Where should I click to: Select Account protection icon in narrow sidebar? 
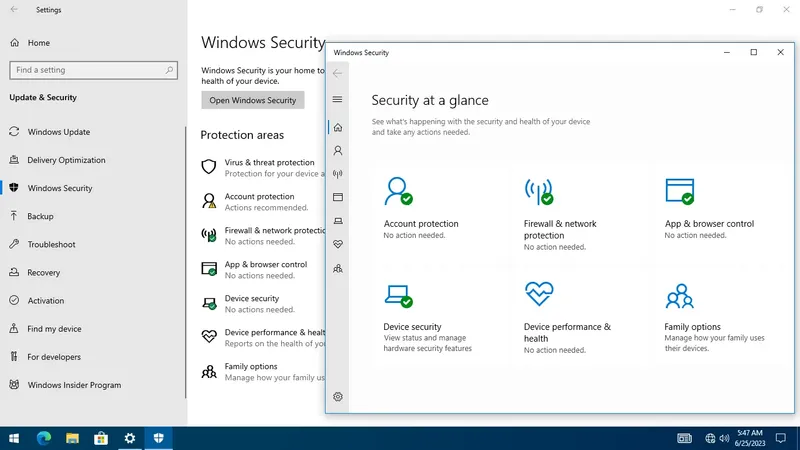[x=338, y=151]
